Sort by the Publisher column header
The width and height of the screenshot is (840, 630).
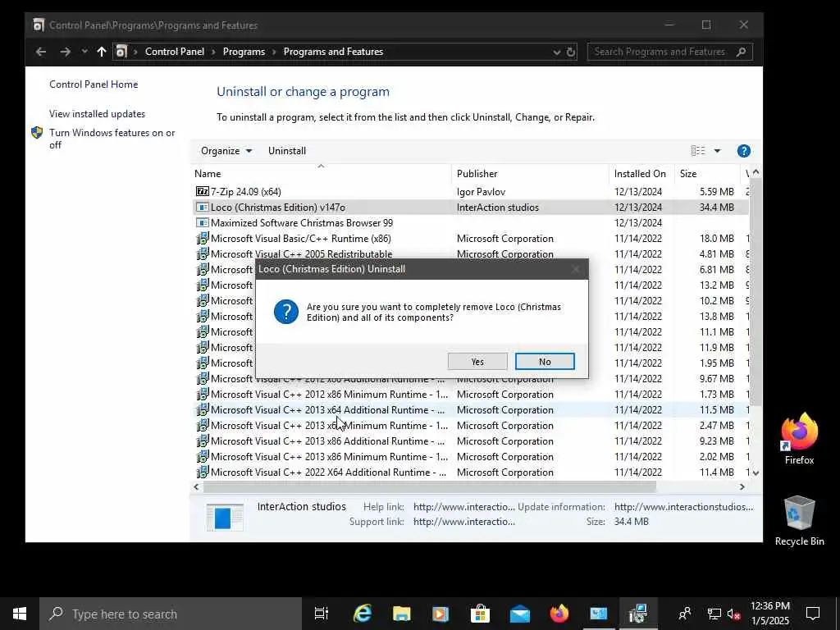531,174
